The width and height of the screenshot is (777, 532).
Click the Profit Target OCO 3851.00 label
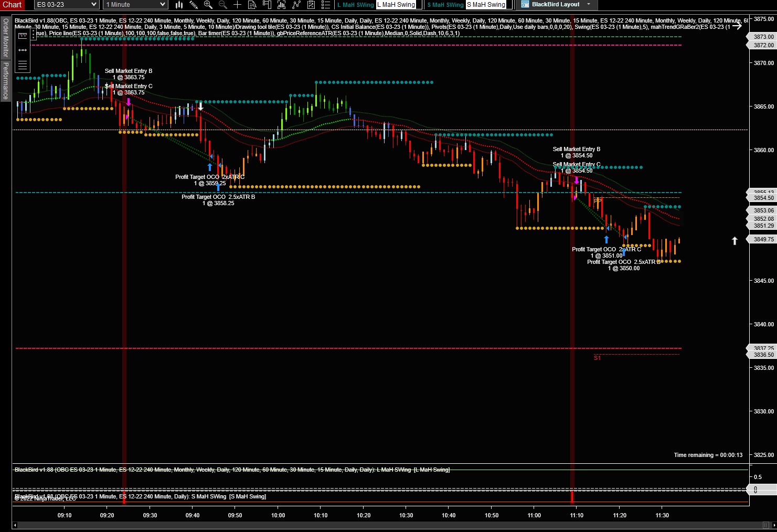(606, 252)
